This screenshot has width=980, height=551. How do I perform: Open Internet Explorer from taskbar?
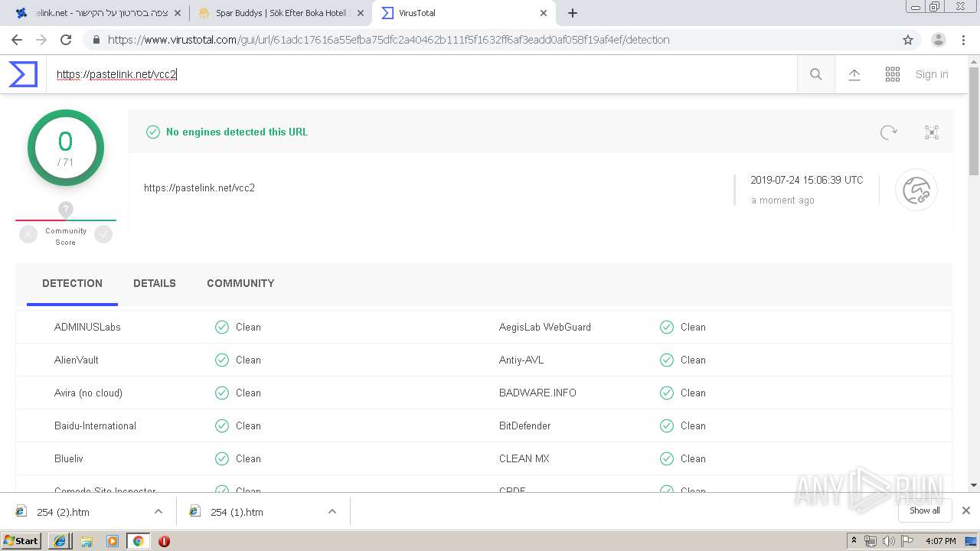click(60, 541)
